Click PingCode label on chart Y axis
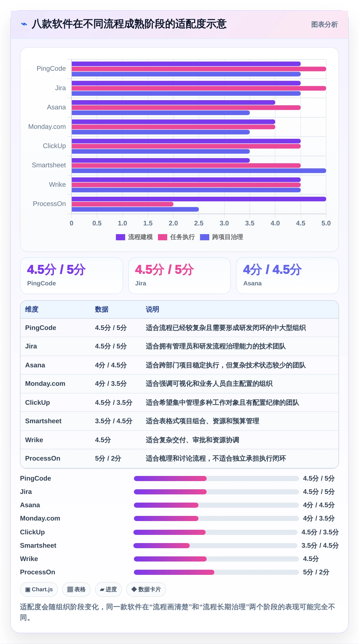The image size is (359, 644). click(x=51, y=69)
